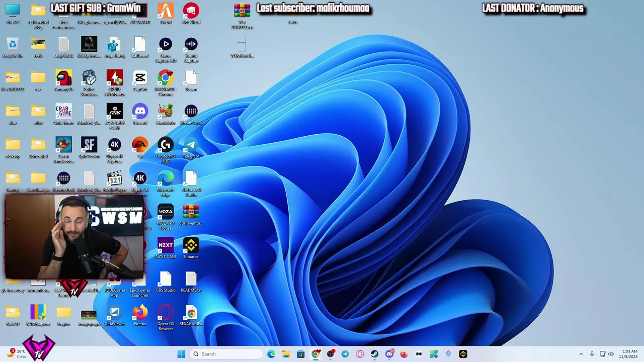Expand the hidden system tray icons chevron
This screenshot has height=362, width=644.
coord(581,354)
